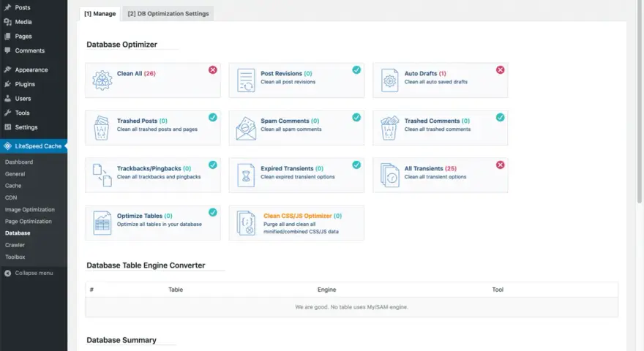Open LiteSpeed Dashboard submenu item
644x351 pixels.
[x=19, y=162]
